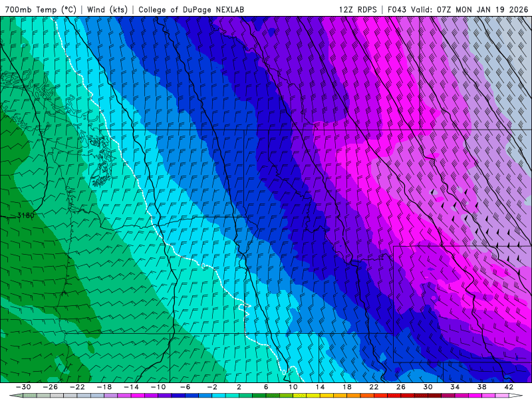This screenshot has height=399, width=532.
Task: Click the −2 colorbar value
Action: point(212,387)
